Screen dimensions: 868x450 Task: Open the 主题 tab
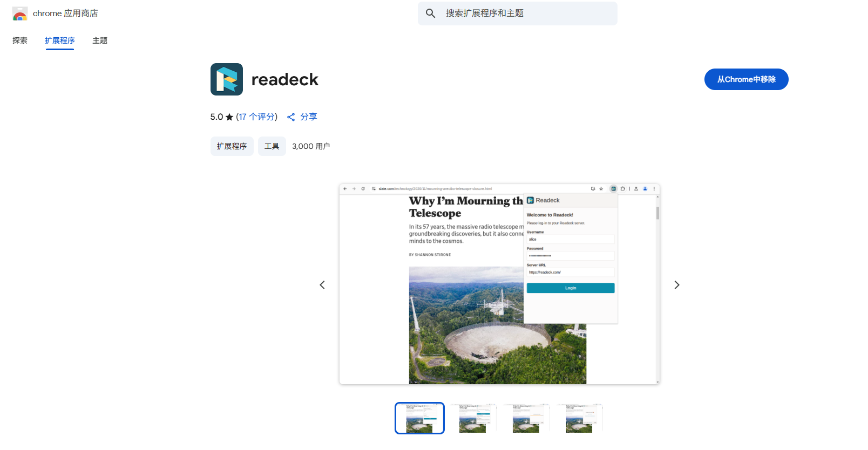[x=100, y=40]
